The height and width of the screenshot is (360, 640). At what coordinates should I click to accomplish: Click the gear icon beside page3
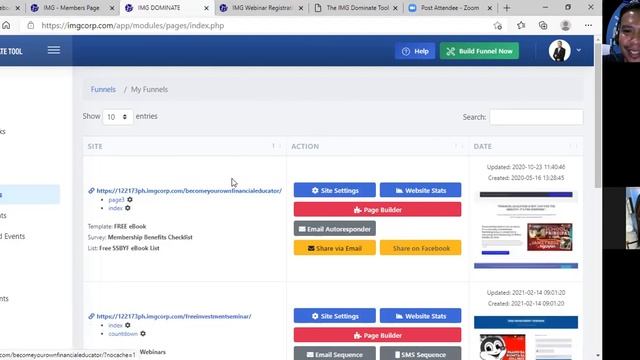tap(130, 200)
